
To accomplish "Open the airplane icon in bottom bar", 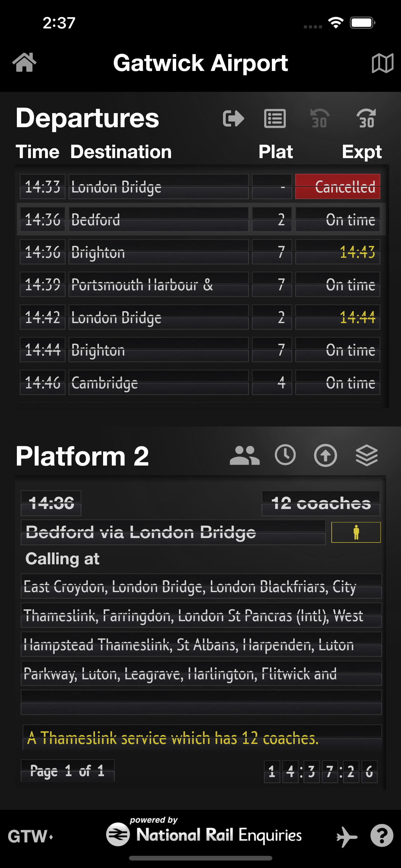I will click(347, 836).
